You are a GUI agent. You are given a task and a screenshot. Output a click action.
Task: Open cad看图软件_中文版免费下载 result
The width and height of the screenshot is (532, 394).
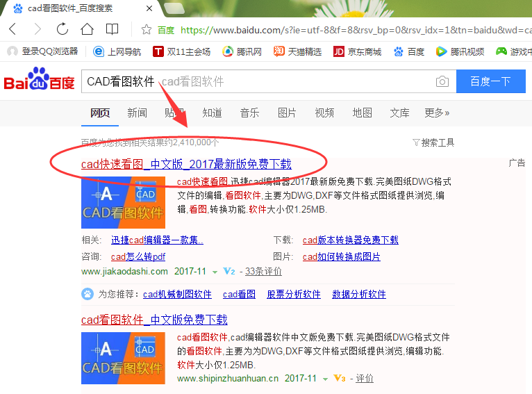pos(154,320)
